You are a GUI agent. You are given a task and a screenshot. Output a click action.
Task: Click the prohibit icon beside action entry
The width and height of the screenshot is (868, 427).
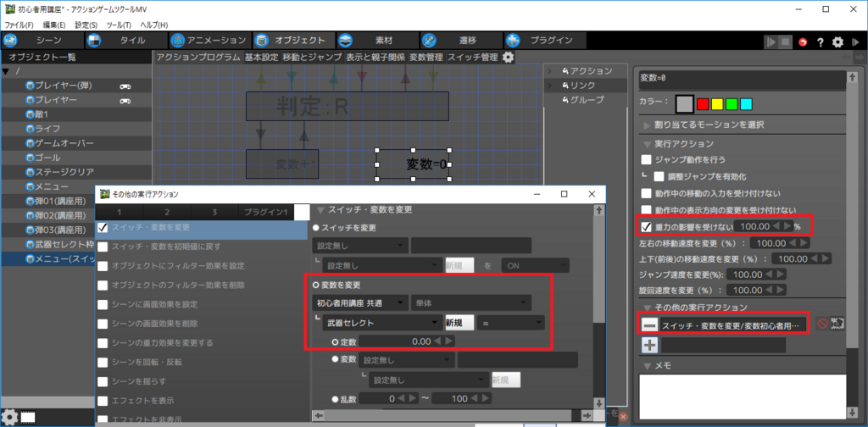pyautogui.click(x=822, y=324)
